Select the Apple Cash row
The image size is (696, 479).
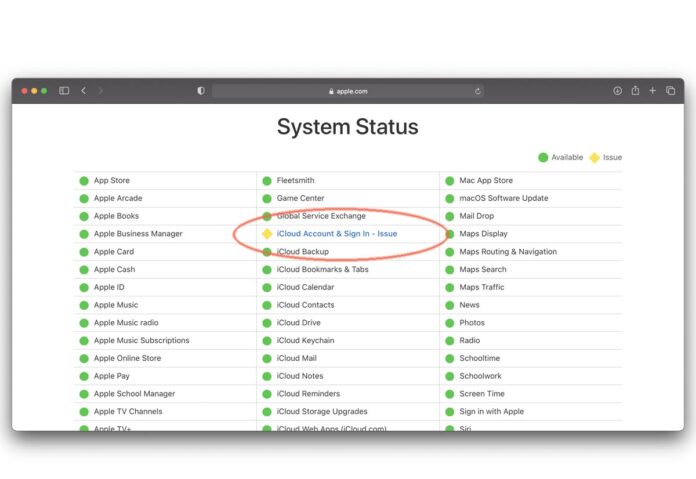pos(165,269)
